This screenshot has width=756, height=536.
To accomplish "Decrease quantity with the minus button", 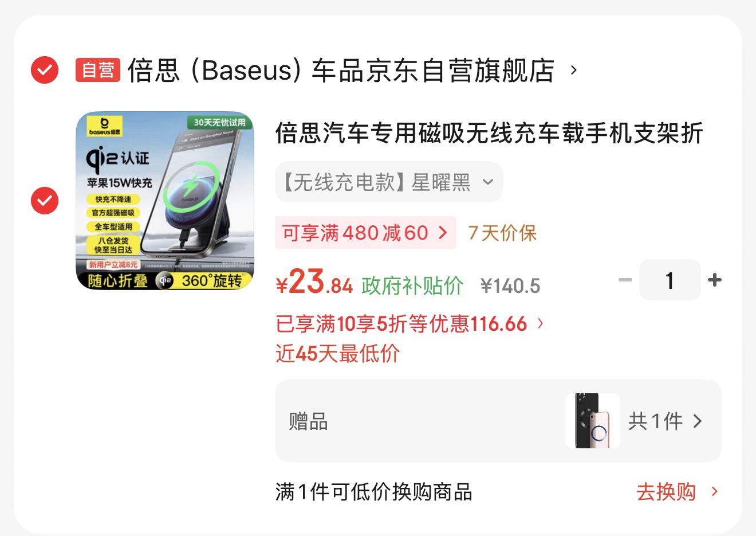I will click(x=625, y=280).
